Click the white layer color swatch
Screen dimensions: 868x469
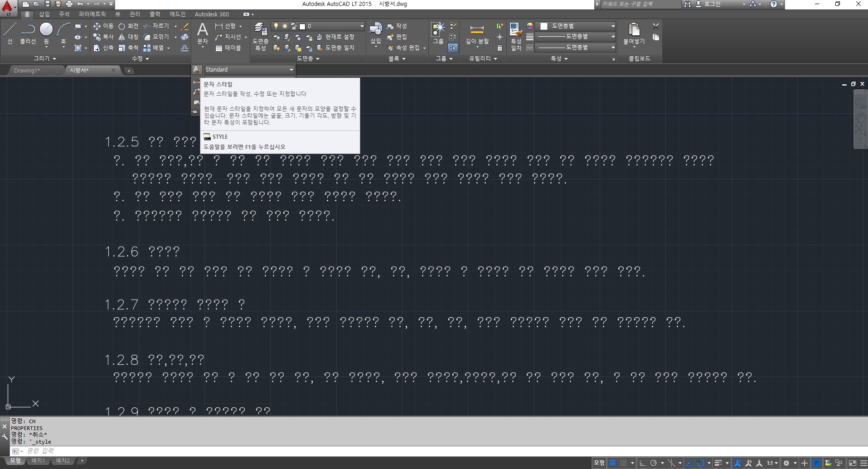point(302,26)
